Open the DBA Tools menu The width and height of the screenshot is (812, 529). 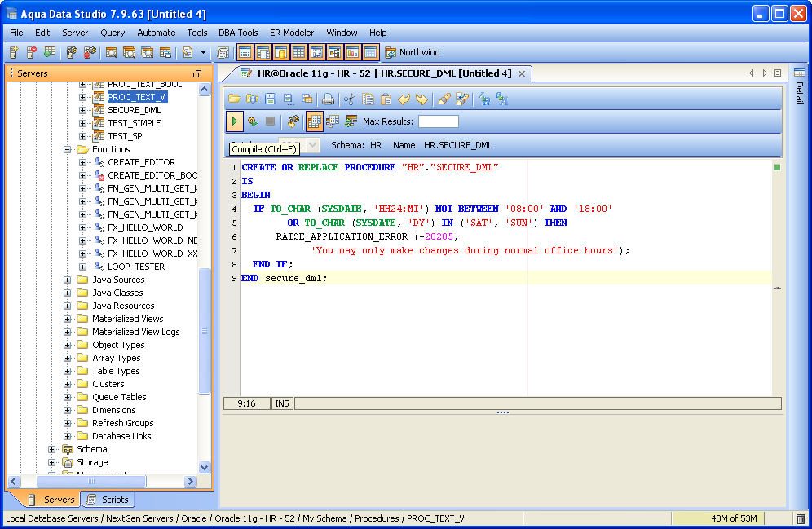click(238, 33)
